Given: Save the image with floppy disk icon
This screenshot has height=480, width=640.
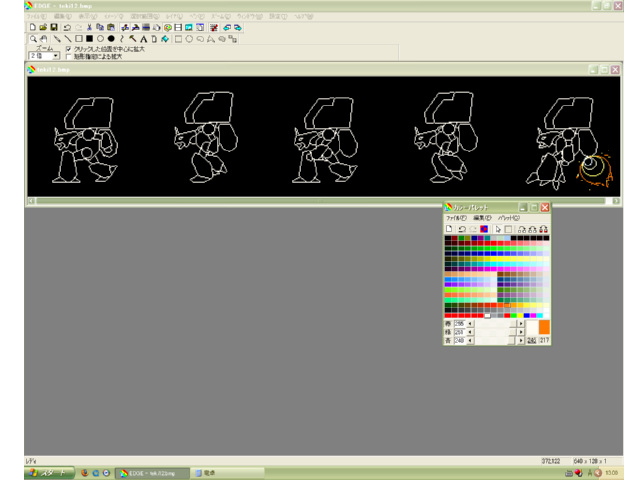Looking at the screenshot, I should coord(54,27).
